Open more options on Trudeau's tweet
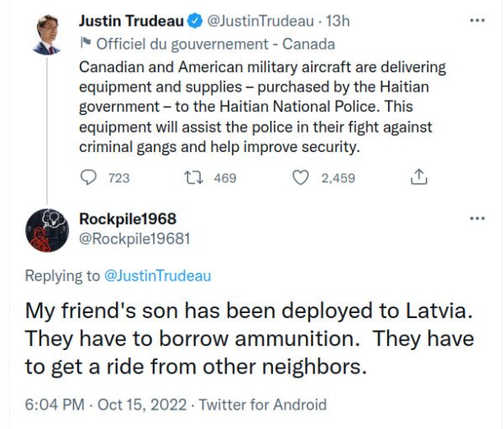504x429 pixels. click(477, 20)
